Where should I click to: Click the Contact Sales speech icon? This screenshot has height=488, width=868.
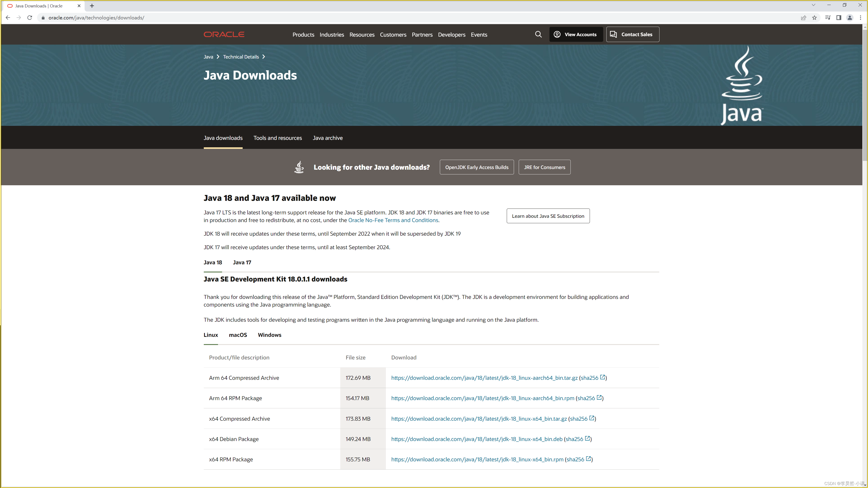(x=613, y=34)
